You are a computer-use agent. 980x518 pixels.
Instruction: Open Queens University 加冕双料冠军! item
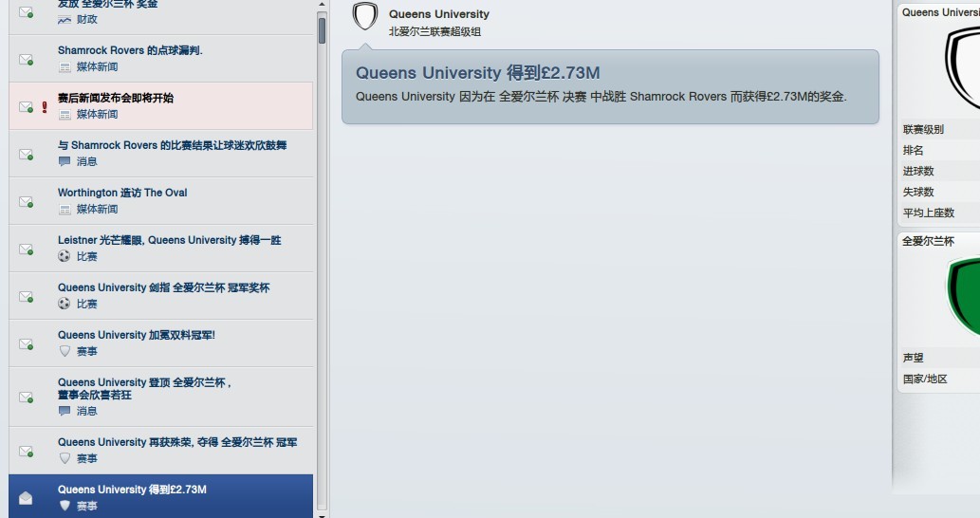pyautogui.click(x=160, y=343)
